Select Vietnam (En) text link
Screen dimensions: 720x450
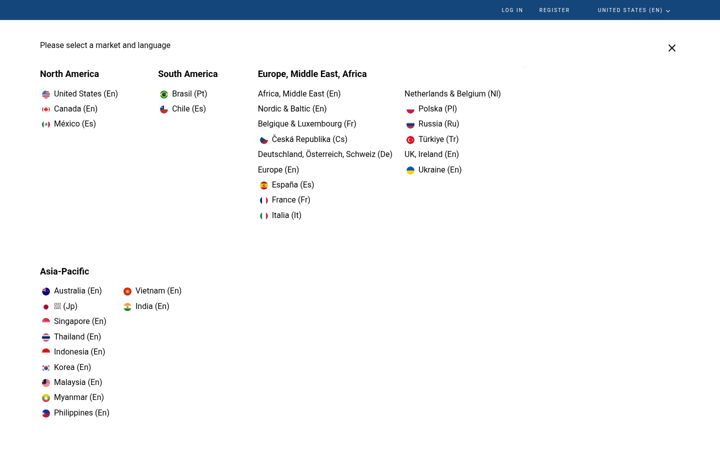158,291
